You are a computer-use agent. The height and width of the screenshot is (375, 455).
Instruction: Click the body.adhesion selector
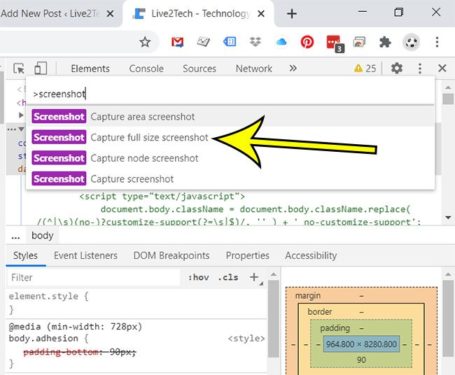(44, 339)
